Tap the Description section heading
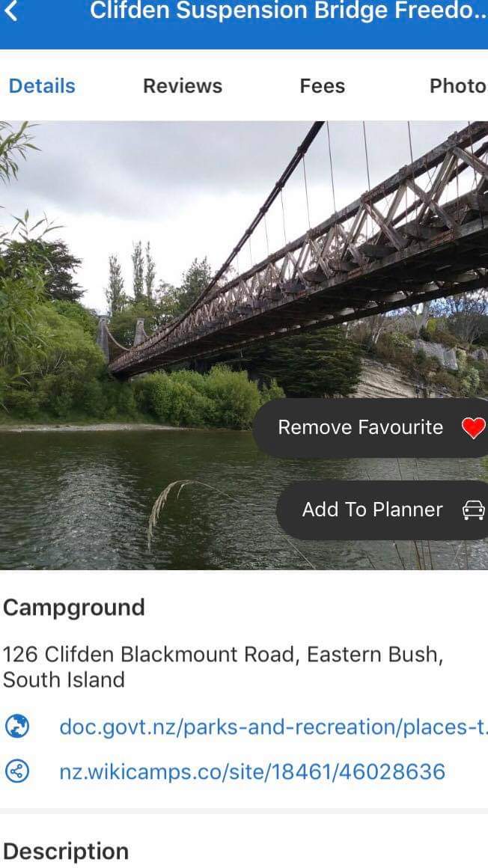Viewport: 488px width, 868px height. click(66, 851)
